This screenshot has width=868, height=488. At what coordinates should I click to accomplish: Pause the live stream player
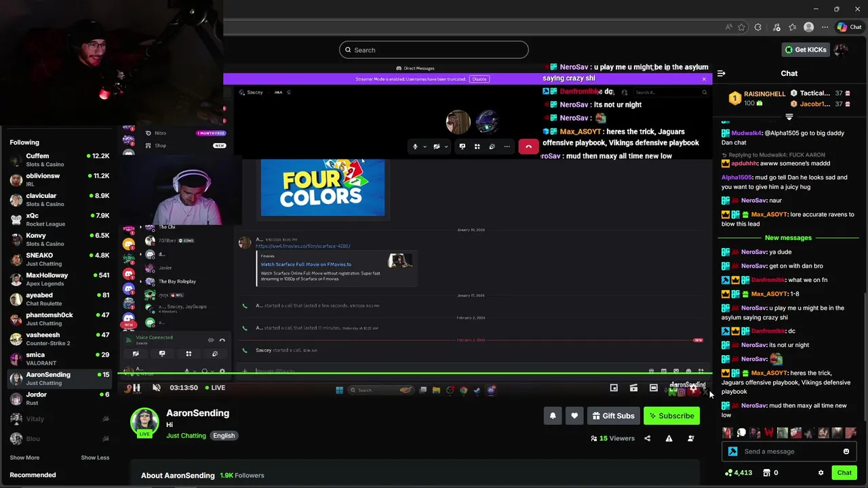136,388
